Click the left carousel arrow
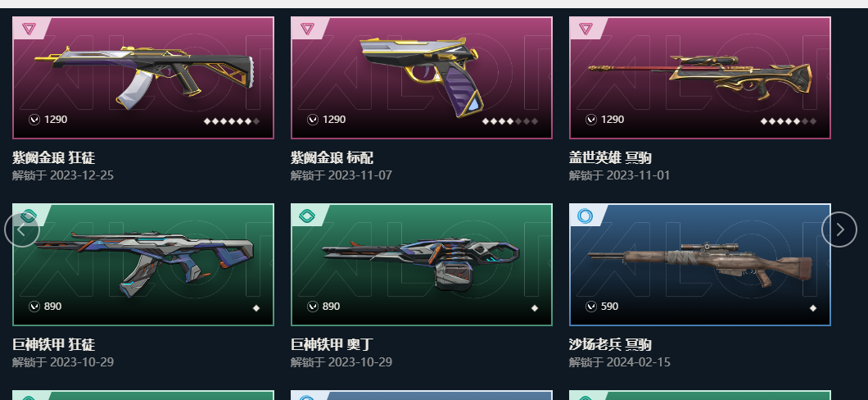Viewport: 868px width, 400px height. [21, 230]
